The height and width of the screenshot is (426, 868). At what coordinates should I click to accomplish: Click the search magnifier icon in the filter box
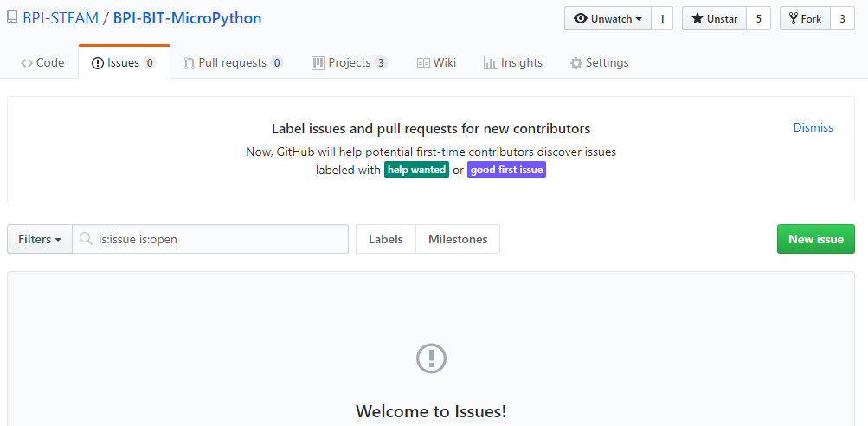pyautogui.click(x=86, y=240)
